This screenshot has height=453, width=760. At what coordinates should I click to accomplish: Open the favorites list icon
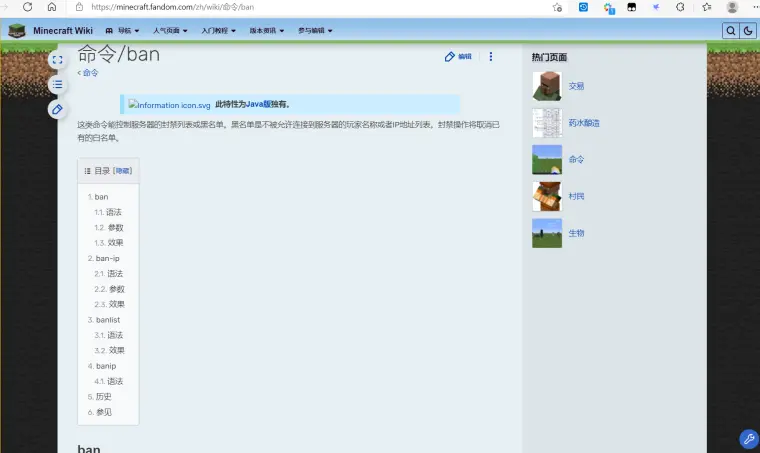point(707,7)
